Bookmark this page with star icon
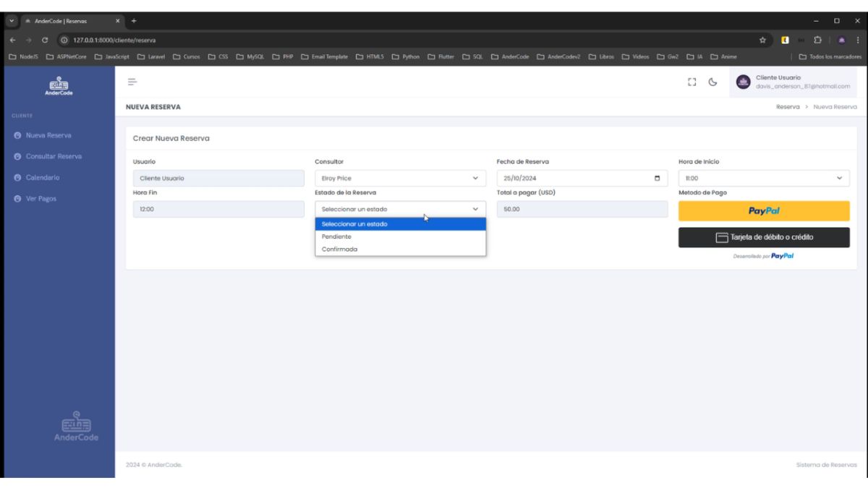 [x=762, y=40]
